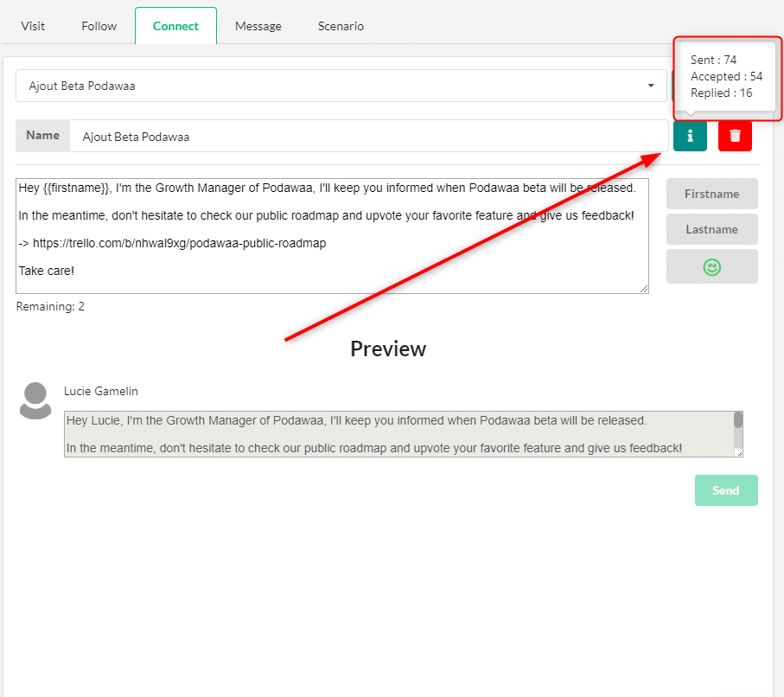Click the preview message scrollbar thumb
This screenshot has width=784, height=697.
738,419
